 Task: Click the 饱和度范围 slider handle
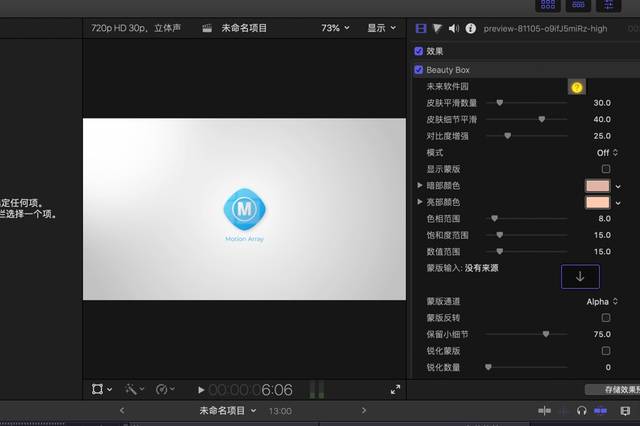(500, 235)
